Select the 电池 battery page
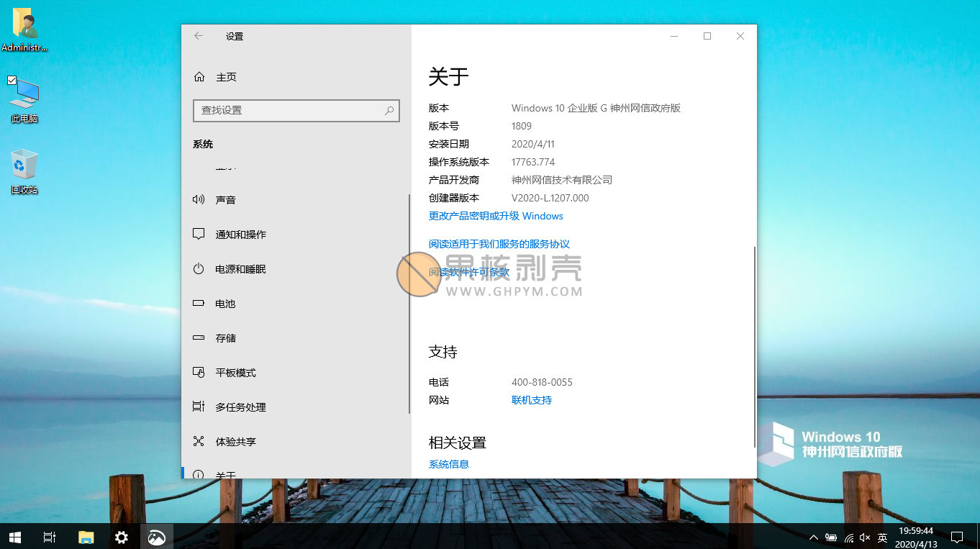 225,304
